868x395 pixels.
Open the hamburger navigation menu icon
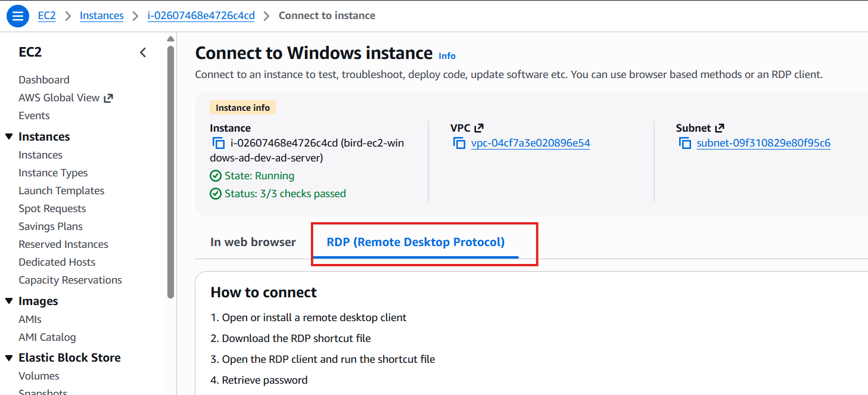tap(17, 16)
